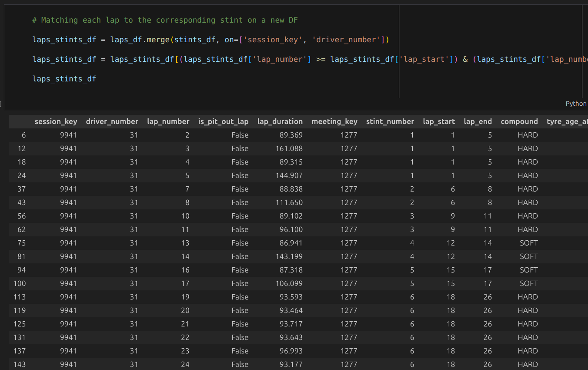Select lap duration value 93.593
This screenshot has height=370, width=588.
coord(291,297)
